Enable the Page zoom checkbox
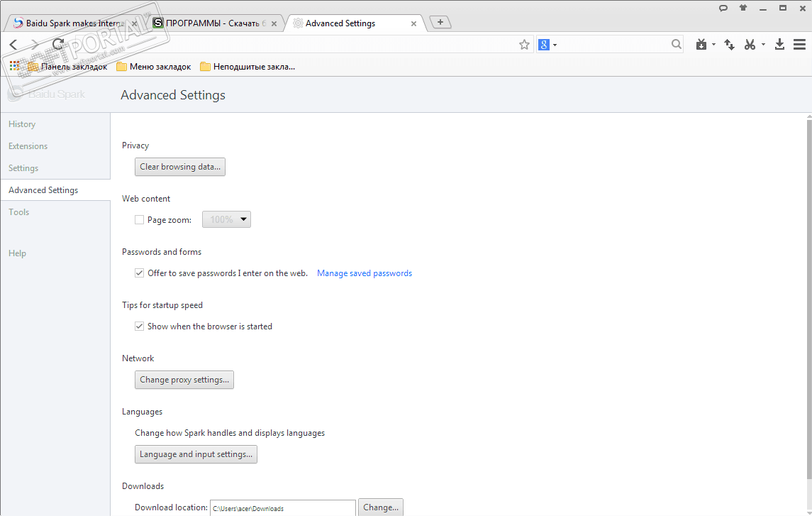The image size is (812, 516). coord(139,220)
